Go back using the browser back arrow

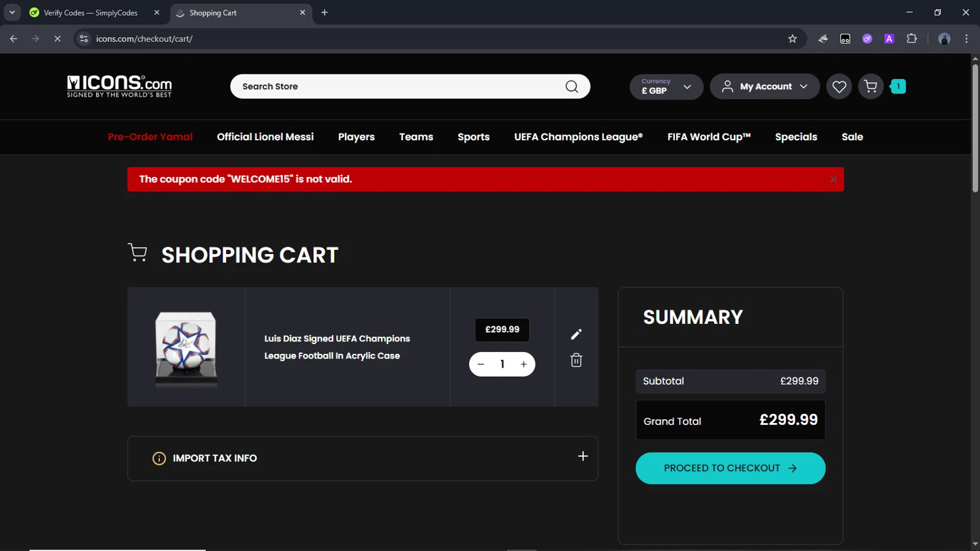click(13, 39)
